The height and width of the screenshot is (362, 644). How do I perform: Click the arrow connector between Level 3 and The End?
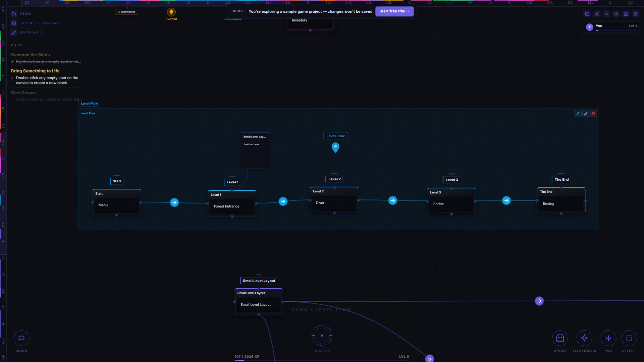click(506, 200)
